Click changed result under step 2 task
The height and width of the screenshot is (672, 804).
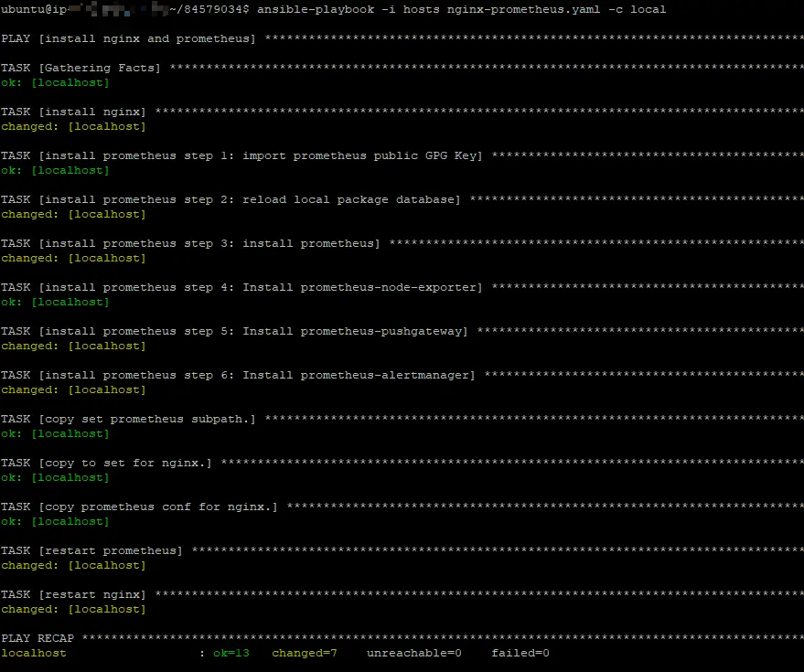pyautogui.click(x=73, y=214)
